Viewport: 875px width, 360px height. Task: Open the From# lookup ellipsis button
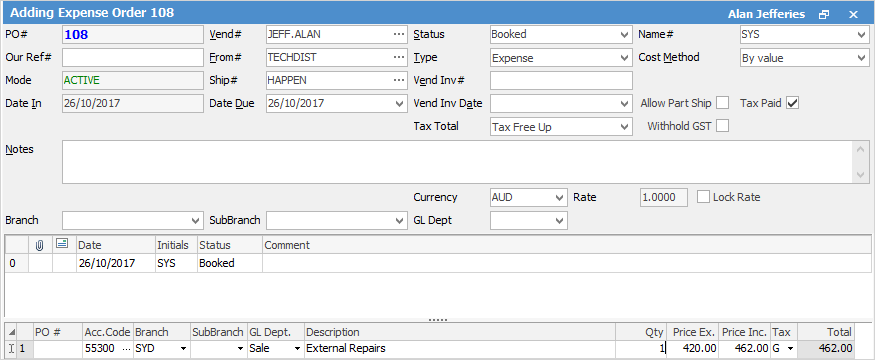pos(398,57)
